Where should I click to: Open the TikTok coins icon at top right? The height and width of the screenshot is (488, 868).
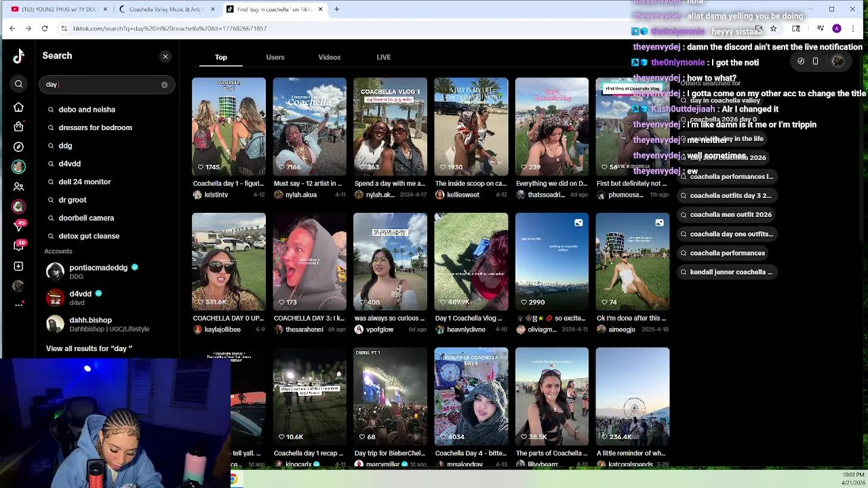[x=801, y=62]
